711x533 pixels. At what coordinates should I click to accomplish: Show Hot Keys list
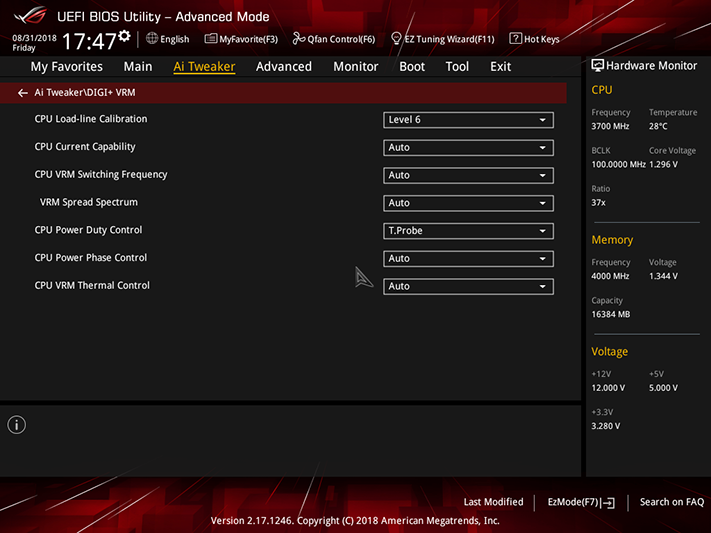[x=542, y=39]
